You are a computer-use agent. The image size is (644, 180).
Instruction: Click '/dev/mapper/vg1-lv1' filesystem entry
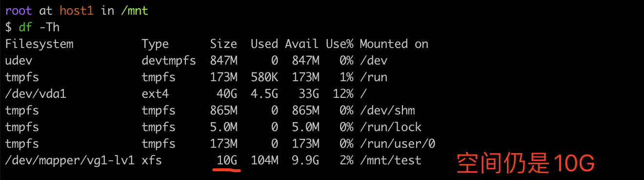click(x=70, y=160)
